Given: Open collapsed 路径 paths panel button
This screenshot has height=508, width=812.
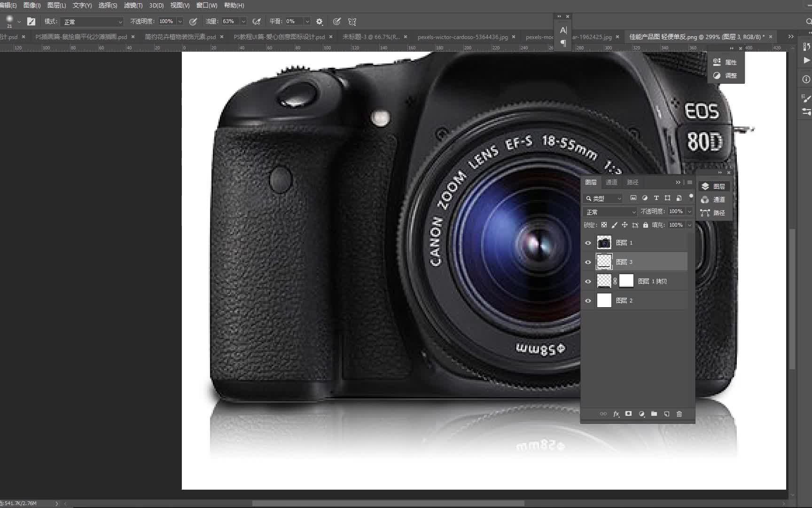Looking at the screenshot, I should pos(713,213).
